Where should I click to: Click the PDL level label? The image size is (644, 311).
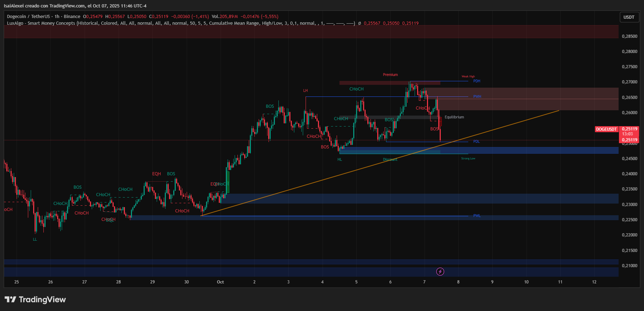point(476,142)
